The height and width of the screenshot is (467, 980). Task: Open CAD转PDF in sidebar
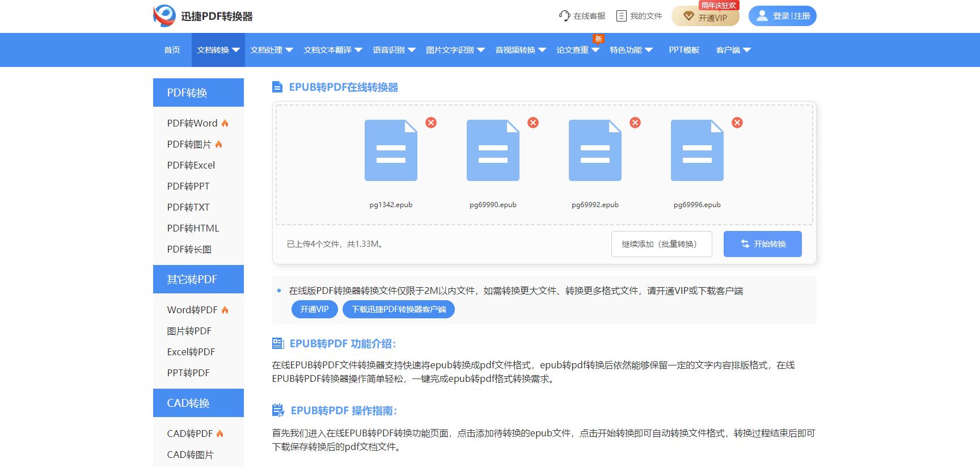point(190,434)
